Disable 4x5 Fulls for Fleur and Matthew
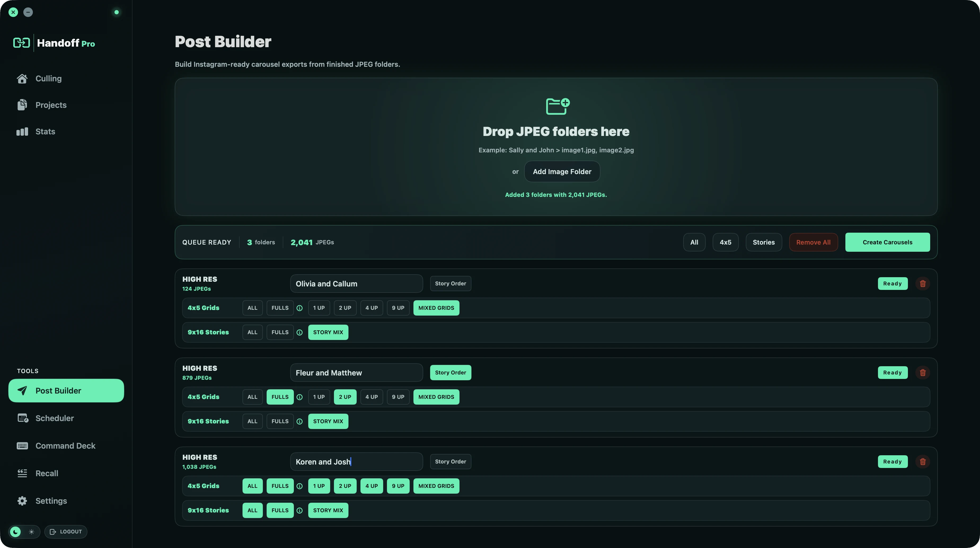980x548 pixels. click(x=280, y=397)
